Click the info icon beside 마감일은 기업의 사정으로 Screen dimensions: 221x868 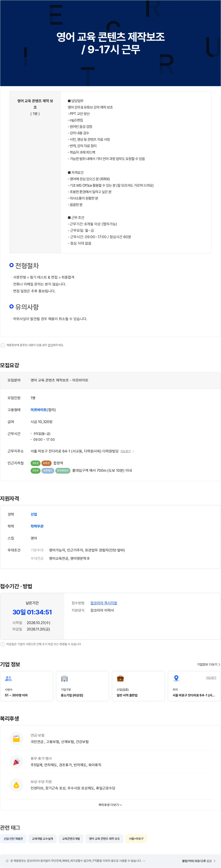pos(3,644)
